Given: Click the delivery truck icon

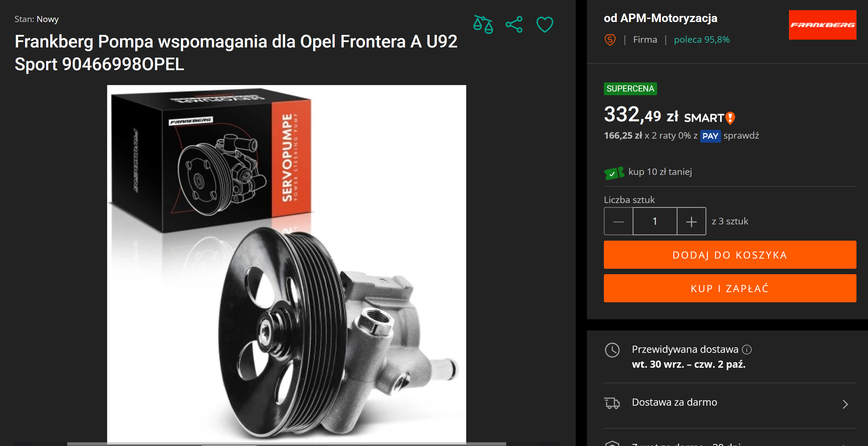Looking at the screenshot, I should 612,403.
